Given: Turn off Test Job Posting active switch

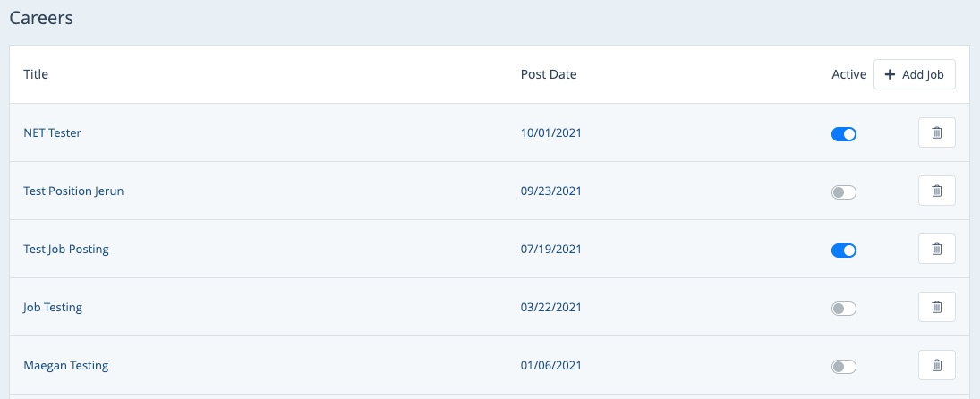Looking at the screenshot, I should point(844,250).
